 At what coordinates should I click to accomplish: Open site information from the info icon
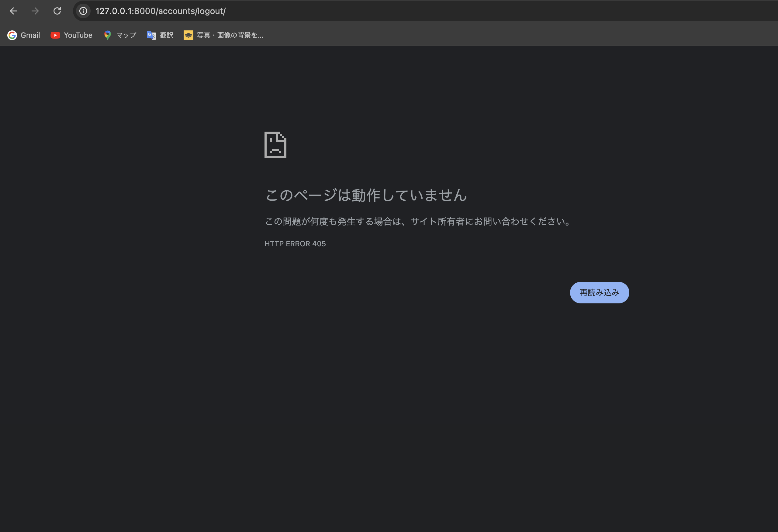click(x=83, y=11)
